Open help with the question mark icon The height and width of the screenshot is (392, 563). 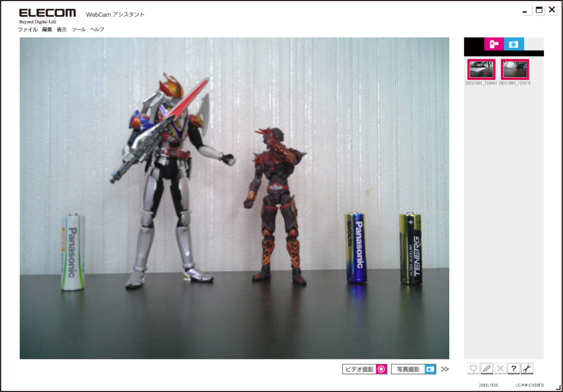pos(513,368)
